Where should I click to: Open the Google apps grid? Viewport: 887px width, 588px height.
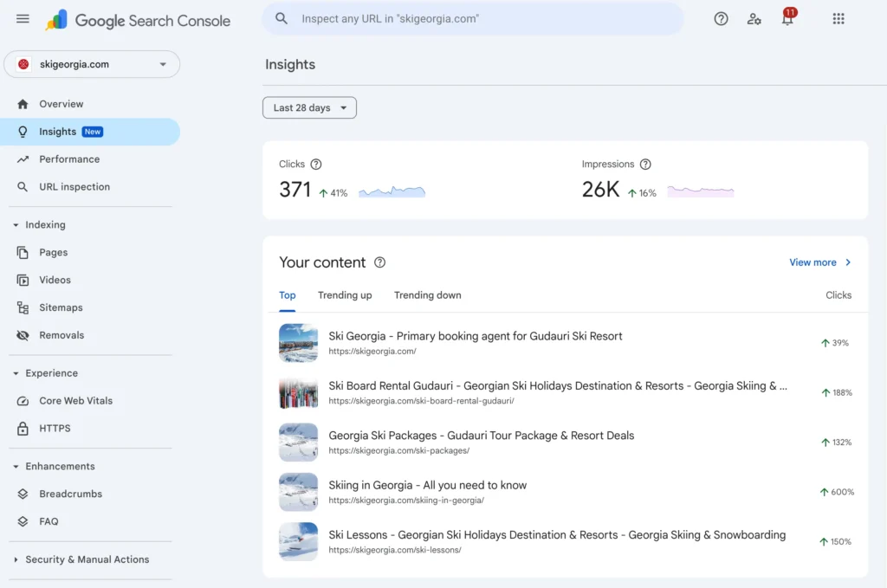click(838, 18)
